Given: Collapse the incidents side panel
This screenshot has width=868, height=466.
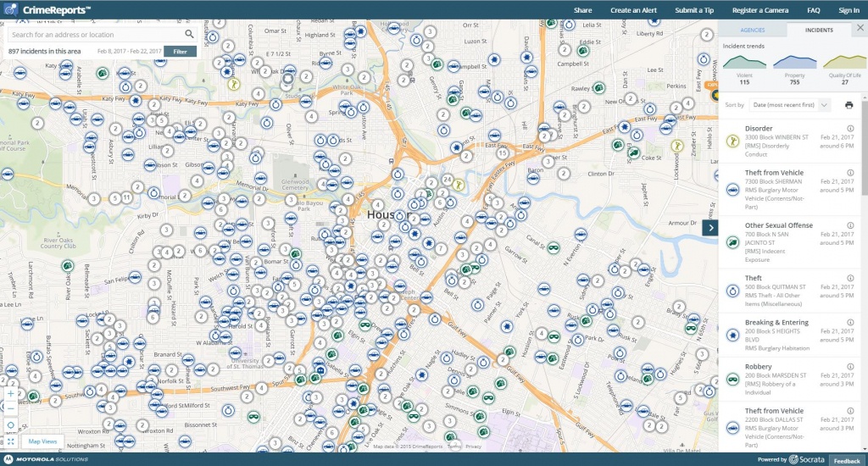Looking at the screenshot, I should pyautogui.click(x=709, y=227).
